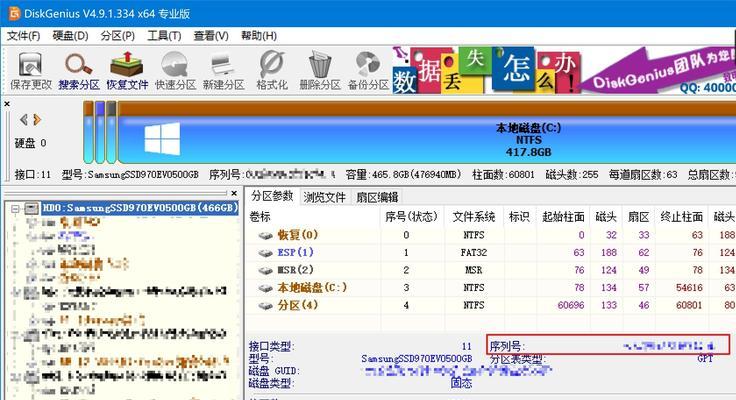
Task: Click starting cylinder value 60696
Action: pos(571,306)
